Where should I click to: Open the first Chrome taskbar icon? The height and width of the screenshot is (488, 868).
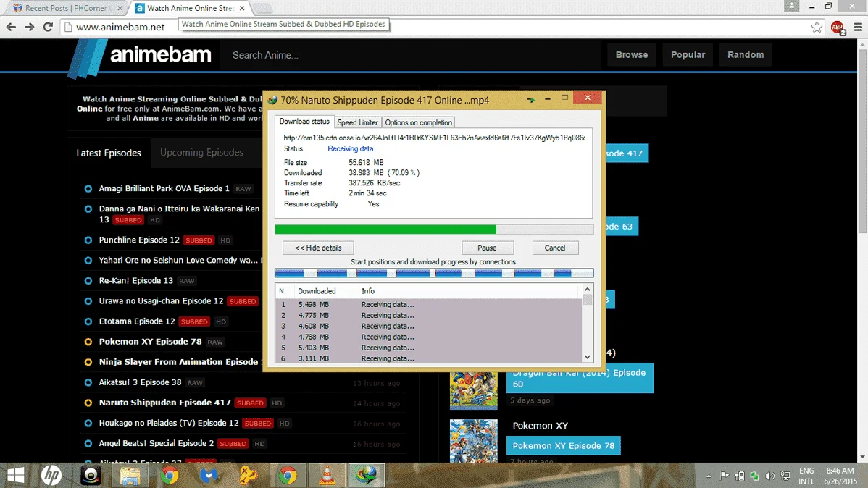coord(170,475)
